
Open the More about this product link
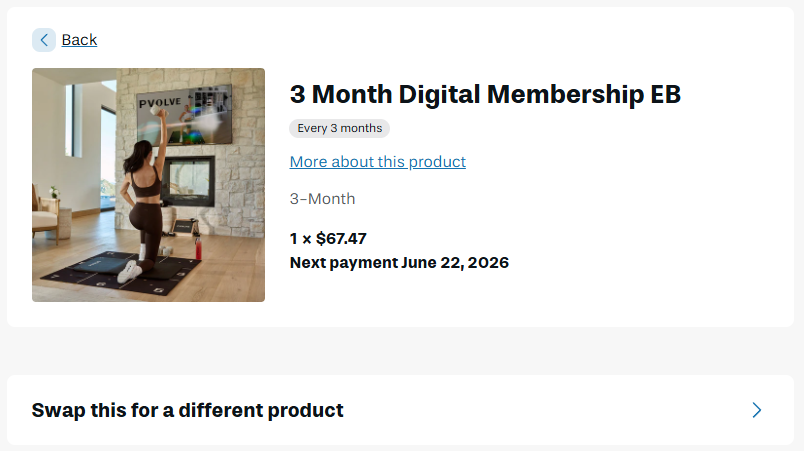coord(377,162)
